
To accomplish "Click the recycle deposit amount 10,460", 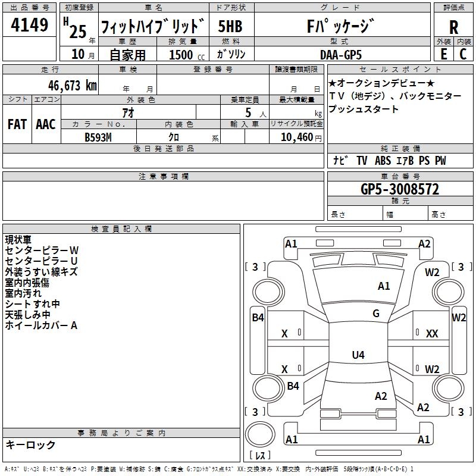I will [x=296, y=137].
